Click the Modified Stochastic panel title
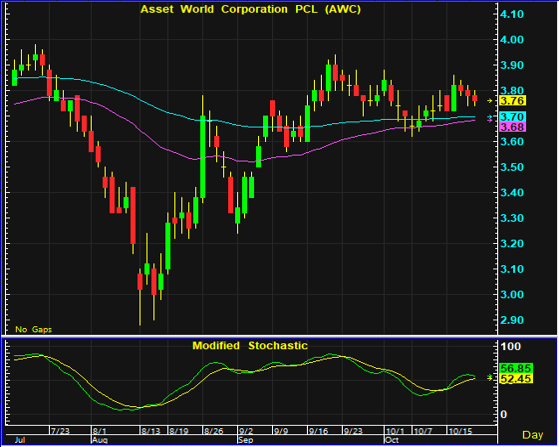Image resolution: width=559 pixels, height=447 pixels. click(250, 345)
